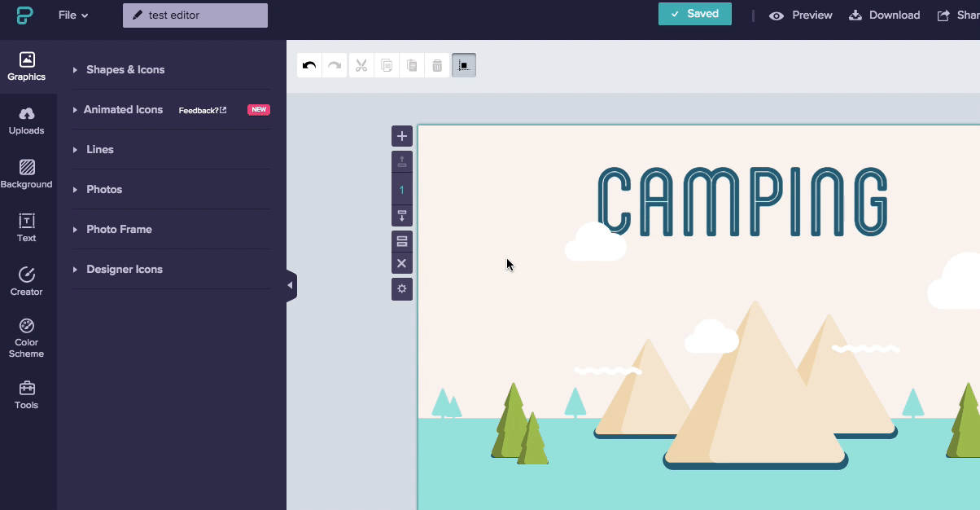Open the Tools sidebar tab
980x510 pixels.
pos(27,394)
